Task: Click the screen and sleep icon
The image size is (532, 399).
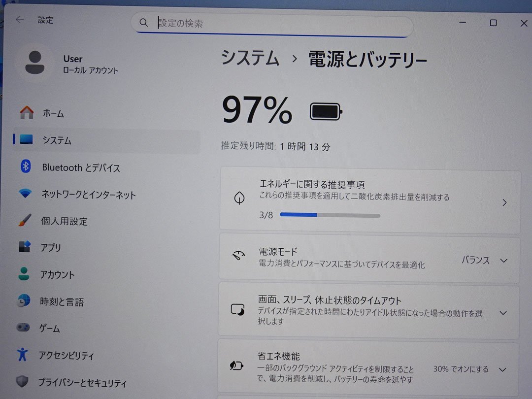Action: tap(237, 309)
